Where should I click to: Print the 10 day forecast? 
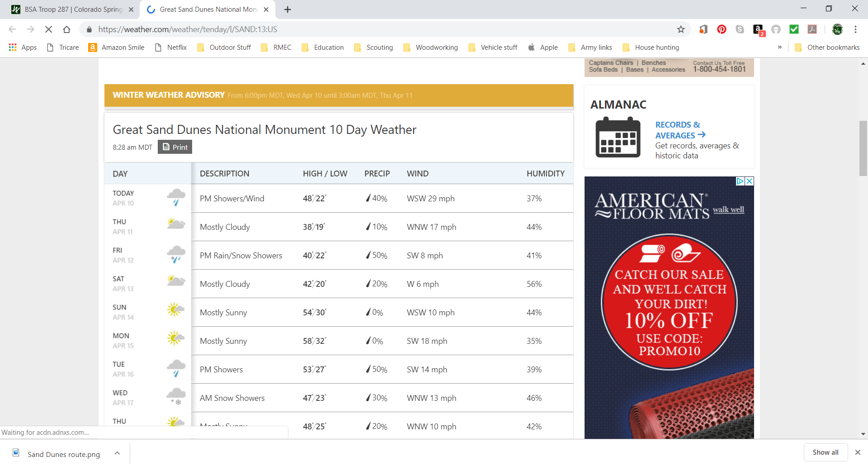tap(175, 147)
